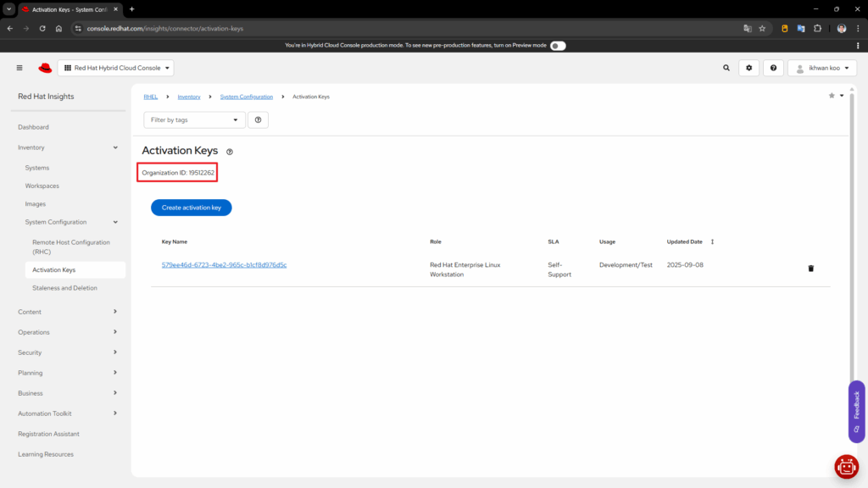
Task: Open the settings gear menu
Action: click(748, 68)
